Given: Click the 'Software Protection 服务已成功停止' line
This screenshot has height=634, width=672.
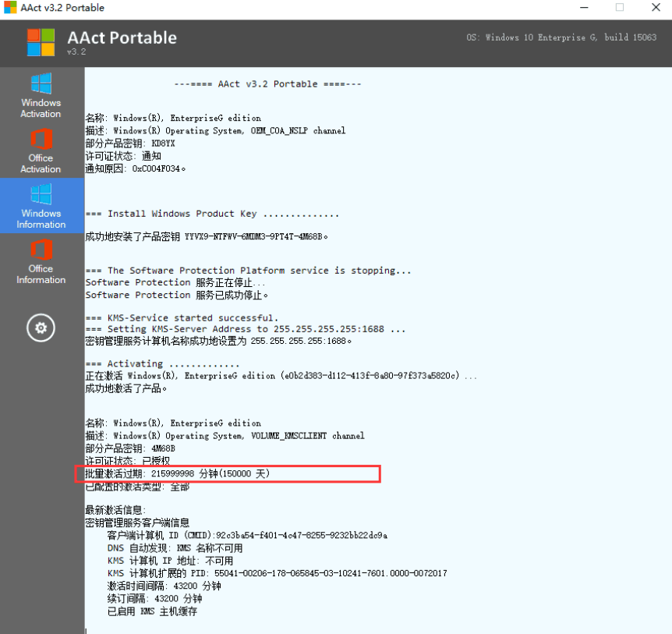Looking at the screenshot, I should [177, 296].
